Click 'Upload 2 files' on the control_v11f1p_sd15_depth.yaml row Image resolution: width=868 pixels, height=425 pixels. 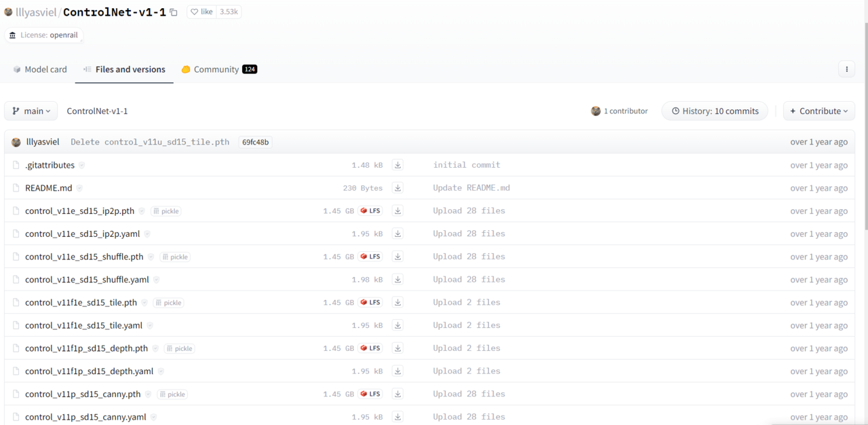point(467,371)
